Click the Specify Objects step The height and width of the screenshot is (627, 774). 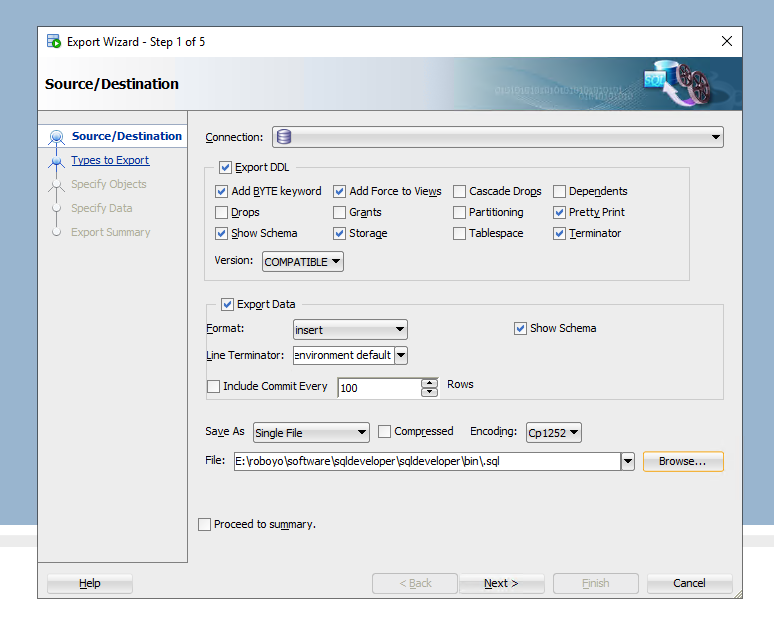point(109,184)
